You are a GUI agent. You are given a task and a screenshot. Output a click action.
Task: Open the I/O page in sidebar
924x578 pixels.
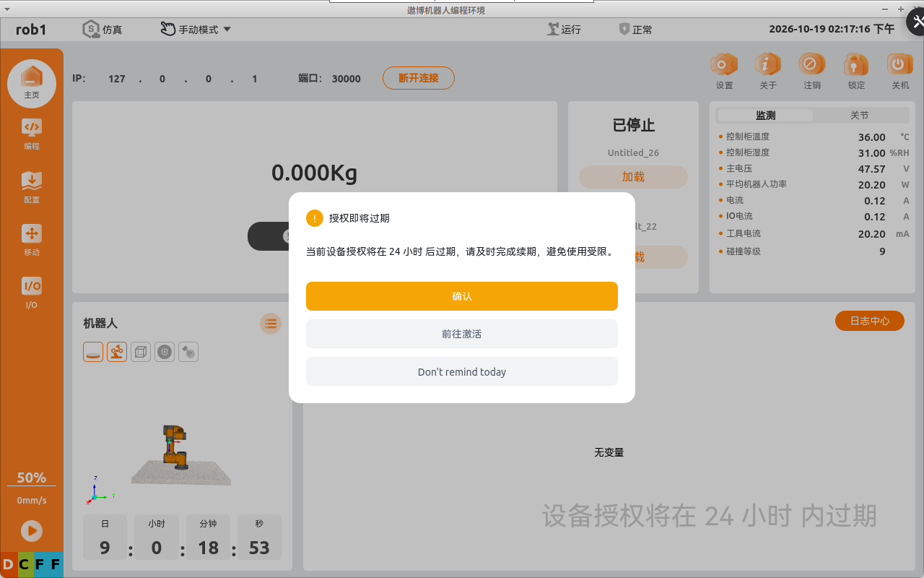click(x=32, y=293)
